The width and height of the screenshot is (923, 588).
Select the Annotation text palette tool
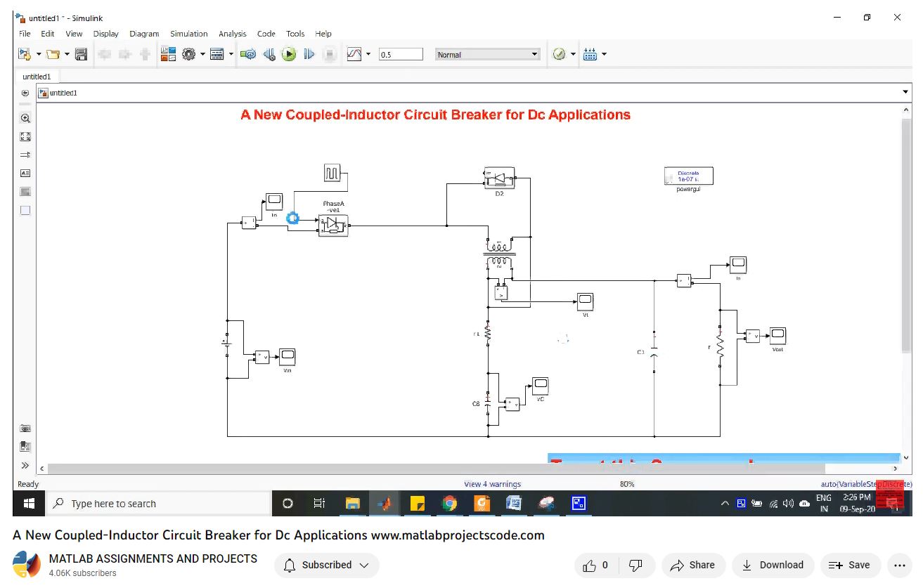pyautogui.click(x=25, y=173)
